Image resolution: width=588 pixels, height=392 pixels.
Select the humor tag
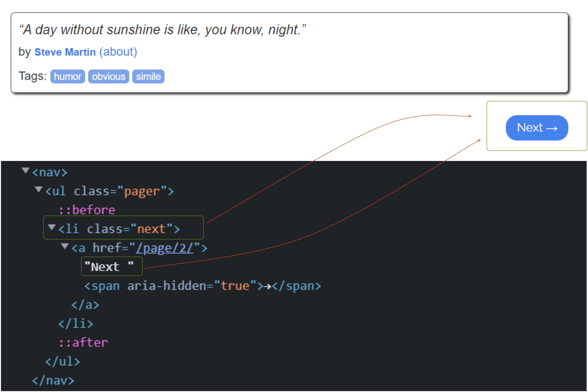(x=68, y=77)
